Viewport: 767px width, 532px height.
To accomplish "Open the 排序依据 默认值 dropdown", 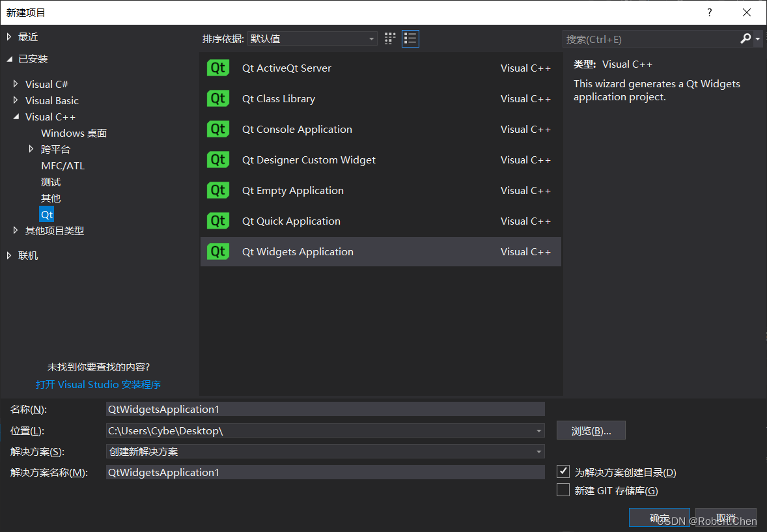I will pyautogui.click(x=312, y=38).
